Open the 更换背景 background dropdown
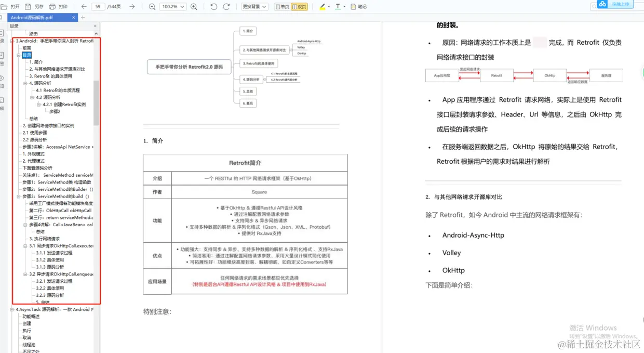This screenshot has width=644, height=353. point(255,7)
